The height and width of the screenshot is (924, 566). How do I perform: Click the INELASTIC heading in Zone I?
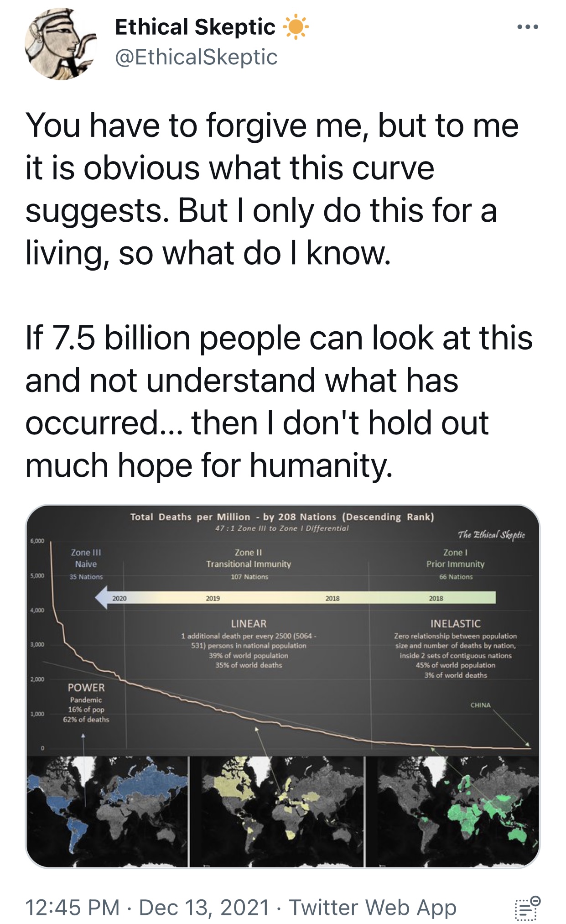(x=455, y=623)
